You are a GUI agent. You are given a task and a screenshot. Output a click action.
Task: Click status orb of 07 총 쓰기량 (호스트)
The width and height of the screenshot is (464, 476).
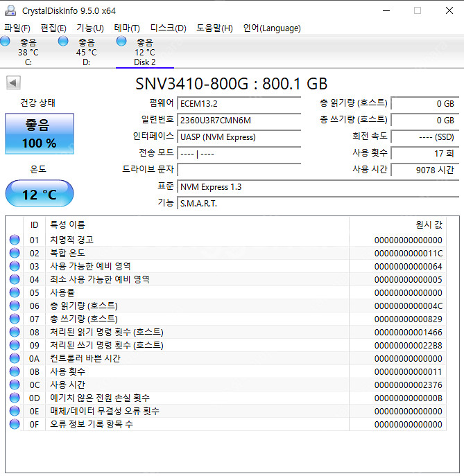pos(15,319)
